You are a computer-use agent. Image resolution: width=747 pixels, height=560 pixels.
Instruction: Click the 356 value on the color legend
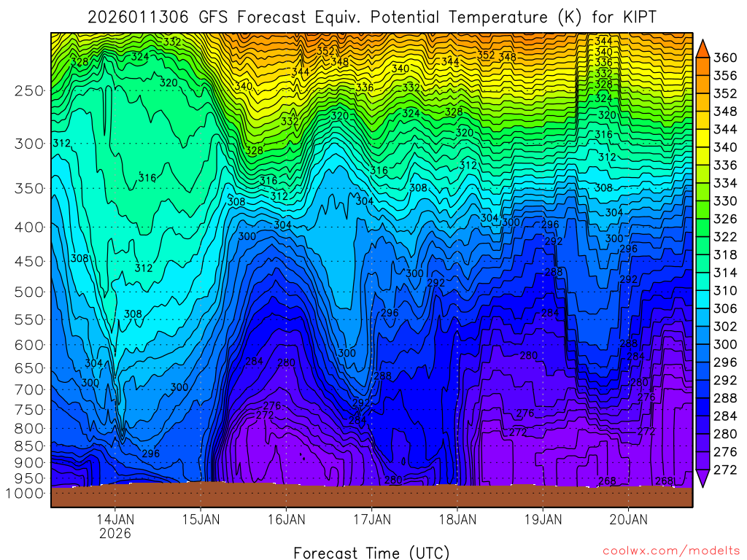725,76
